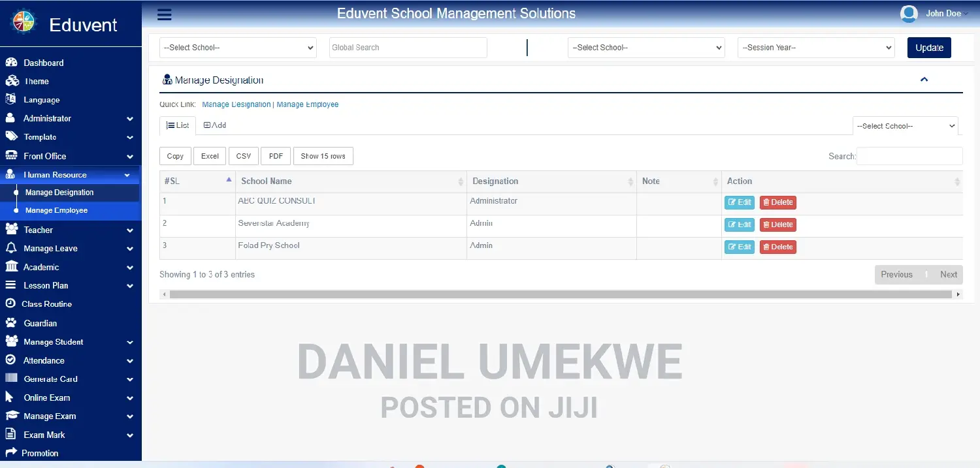
Task: Open the first Select School dropdown
Action: (x=238, y=48)
